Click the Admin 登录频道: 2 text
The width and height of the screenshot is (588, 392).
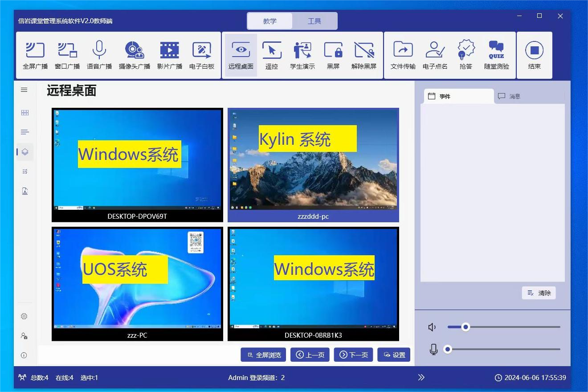(x=257, y=378)
